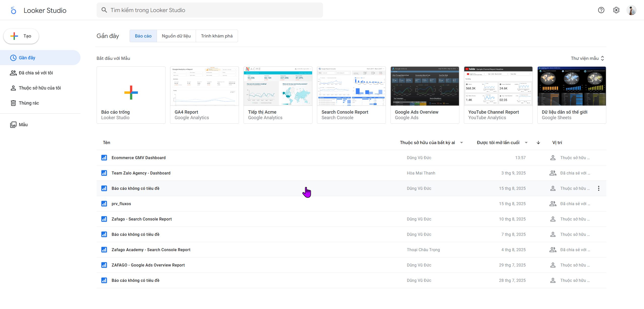Click the Looker Studio logo icon

point(14,10)
